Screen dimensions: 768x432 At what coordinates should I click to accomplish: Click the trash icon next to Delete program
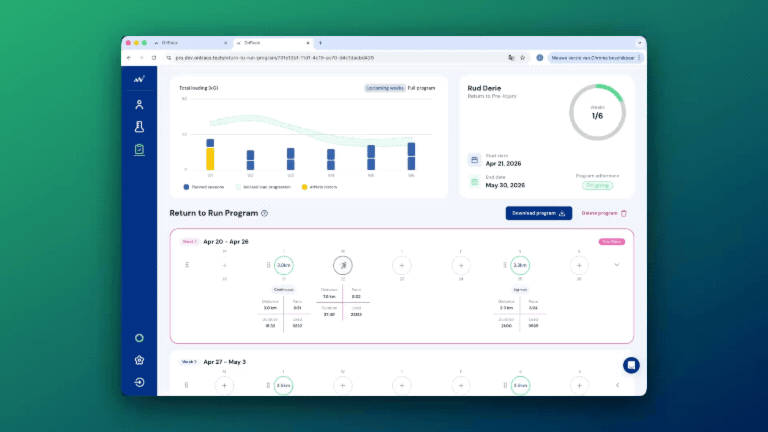[x=624, y=213]
